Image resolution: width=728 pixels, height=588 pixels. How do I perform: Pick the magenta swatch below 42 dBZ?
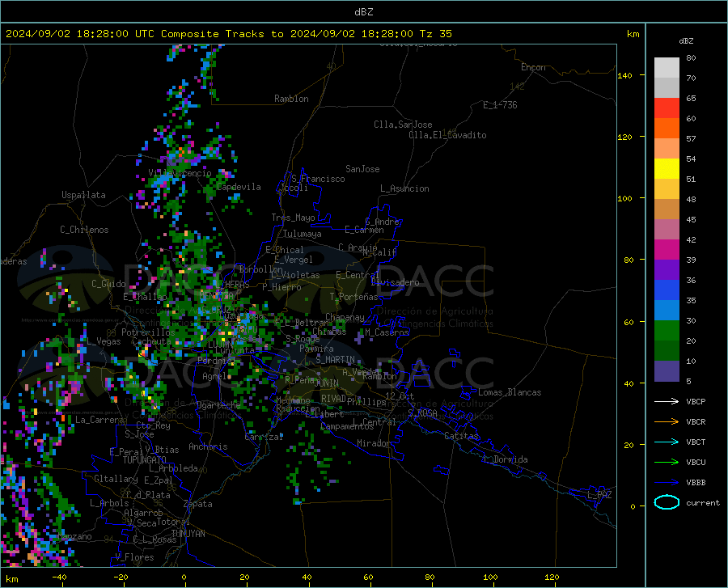tap(667, 250)
